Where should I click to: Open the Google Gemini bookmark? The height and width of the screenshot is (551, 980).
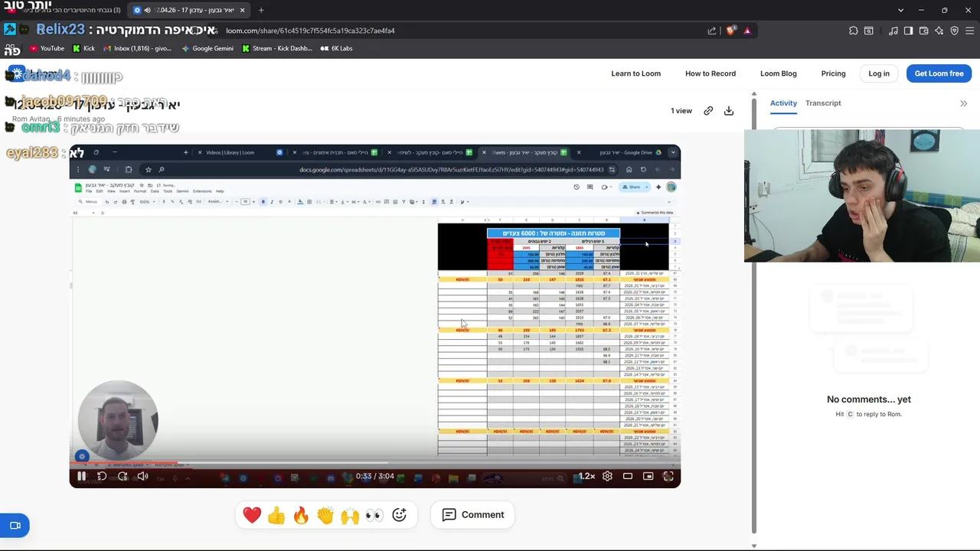click(207, 48)
